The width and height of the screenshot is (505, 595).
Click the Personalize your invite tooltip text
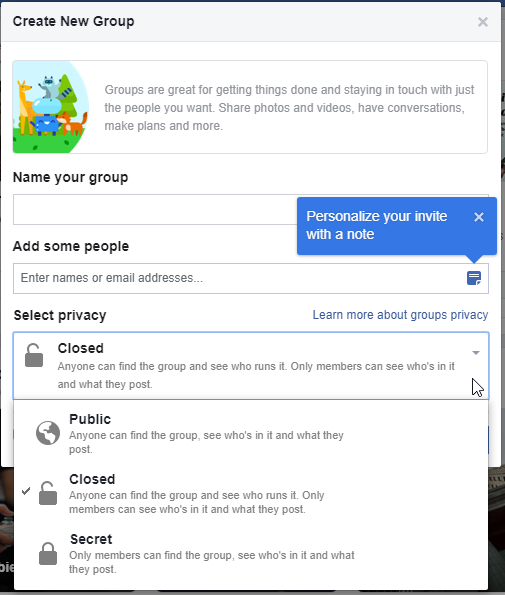coord(377,225)
